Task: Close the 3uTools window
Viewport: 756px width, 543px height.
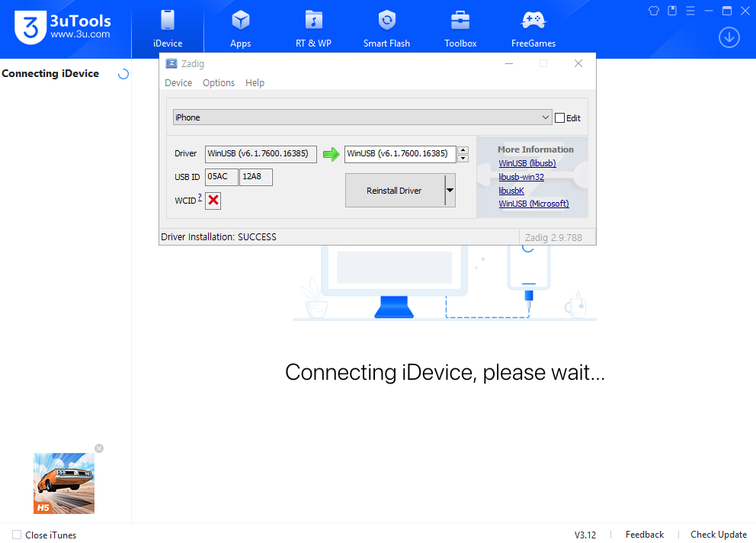Action: tap(745, 11)
